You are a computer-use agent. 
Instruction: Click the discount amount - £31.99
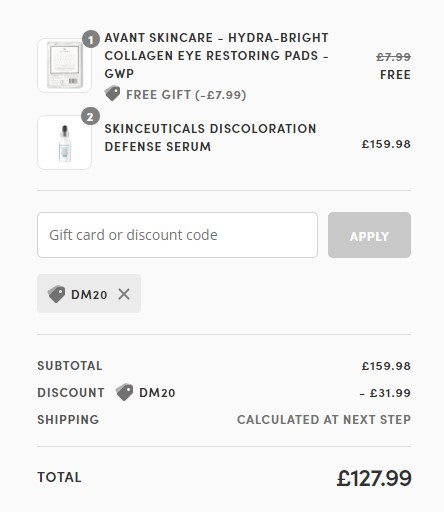(385, 393)
